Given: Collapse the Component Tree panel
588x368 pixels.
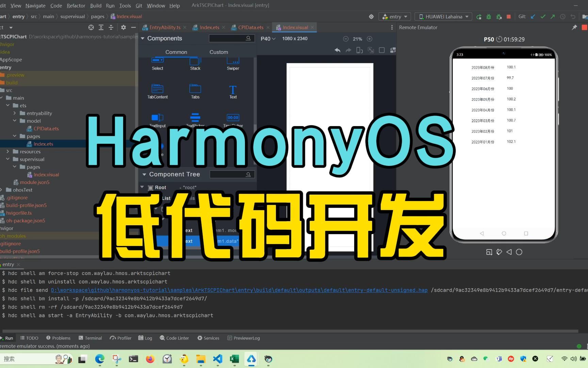Looking at the screenshot, I should click(x=144, y=174).
